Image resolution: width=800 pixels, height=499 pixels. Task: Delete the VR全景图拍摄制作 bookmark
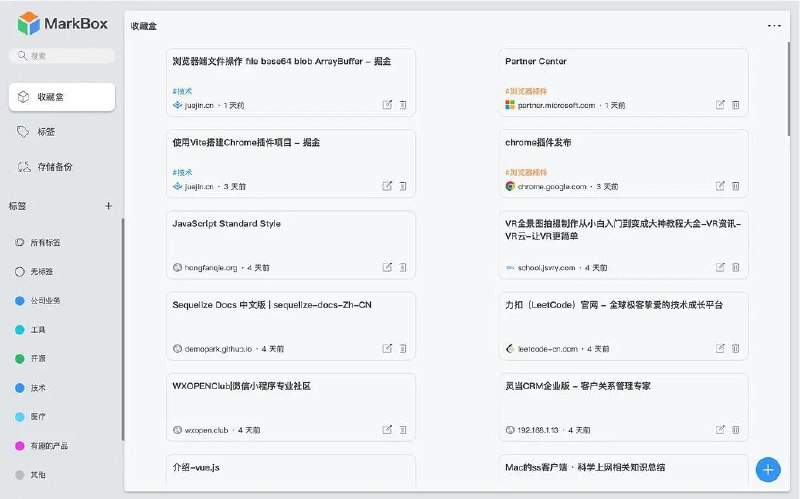coord(736,267)
